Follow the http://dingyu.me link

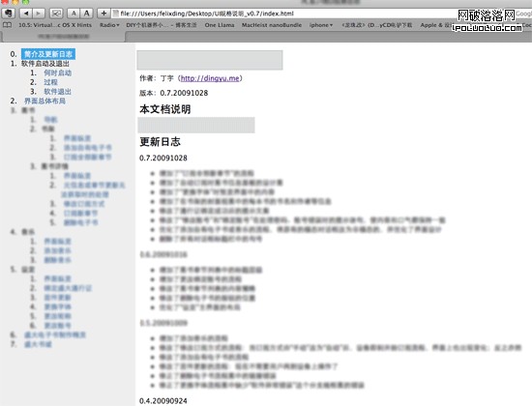pyautogui.click(x=210, y=78)
